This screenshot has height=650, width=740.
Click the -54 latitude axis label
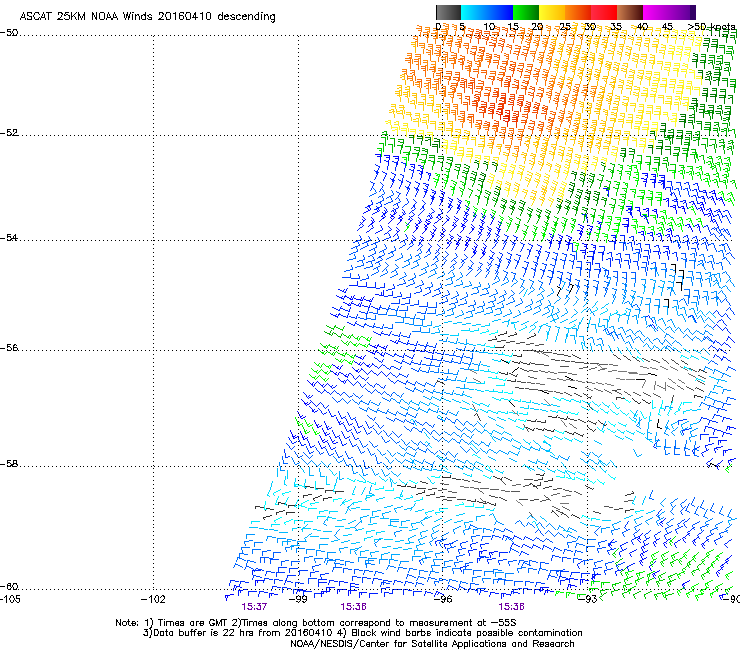point(9,237)
